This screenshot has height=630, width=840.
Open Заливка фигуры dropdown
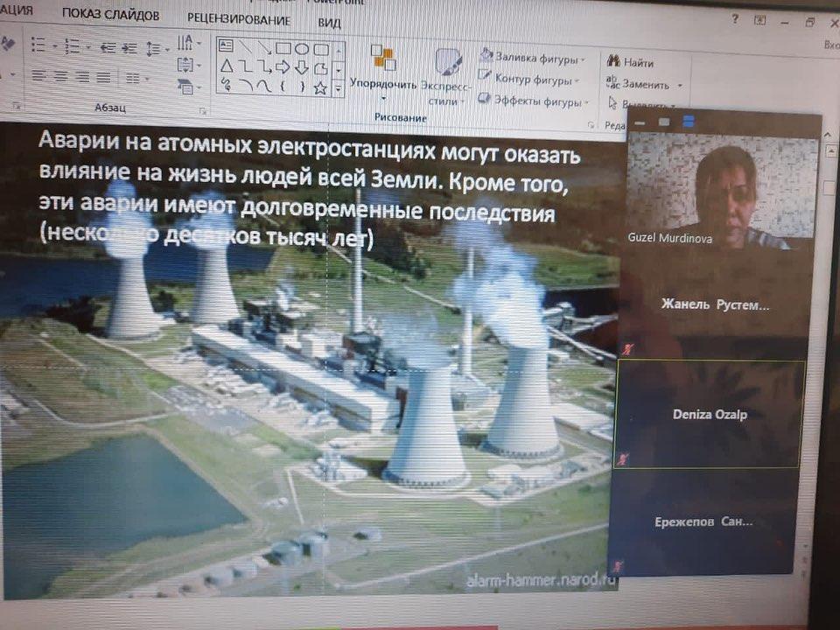click(x=533, y=59)
